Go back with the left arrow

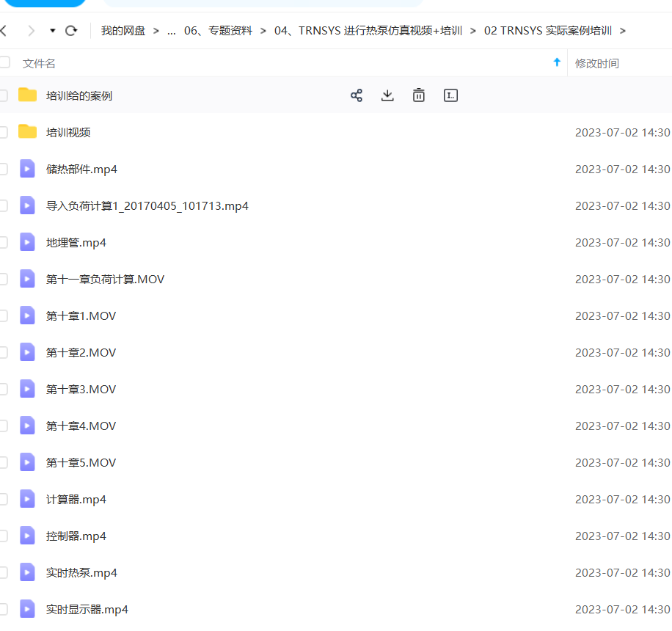click(4, 30)
